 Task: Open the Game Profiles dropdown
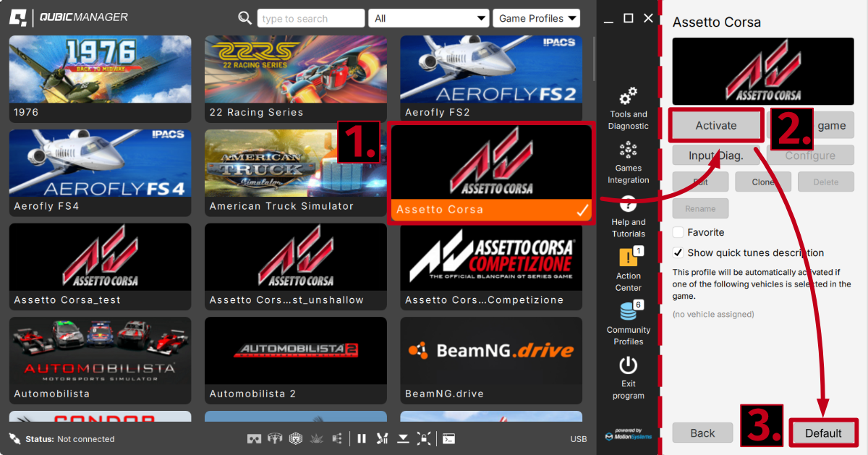(537, 18)
